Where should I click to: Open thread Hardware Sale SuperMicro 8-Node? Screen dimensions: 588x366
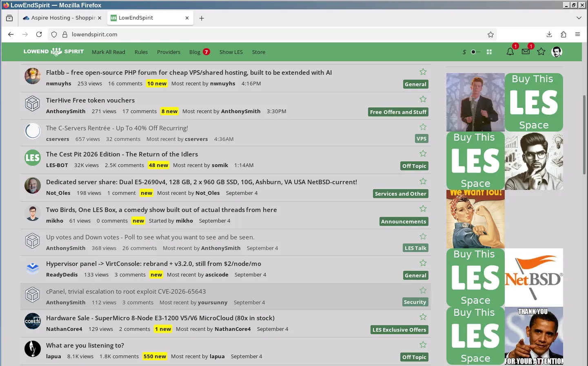point(160,318)
